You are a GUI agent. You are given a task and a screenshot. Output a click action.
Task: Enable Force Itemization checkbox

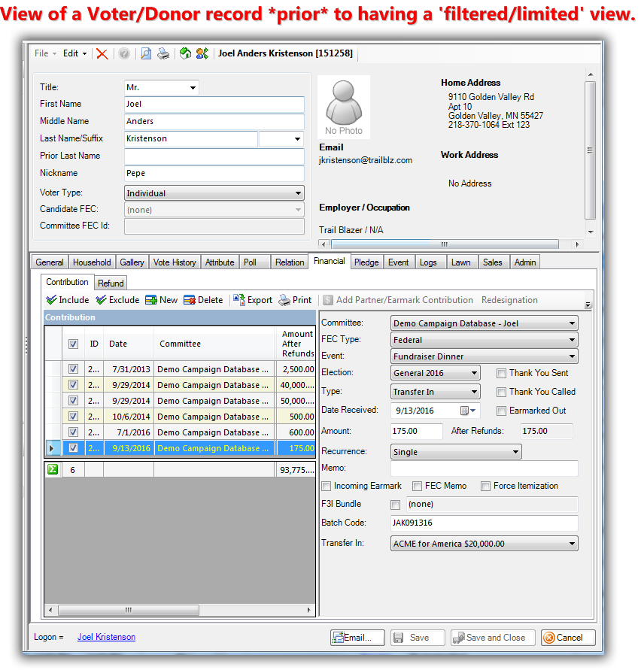click(x=485, y=487)
